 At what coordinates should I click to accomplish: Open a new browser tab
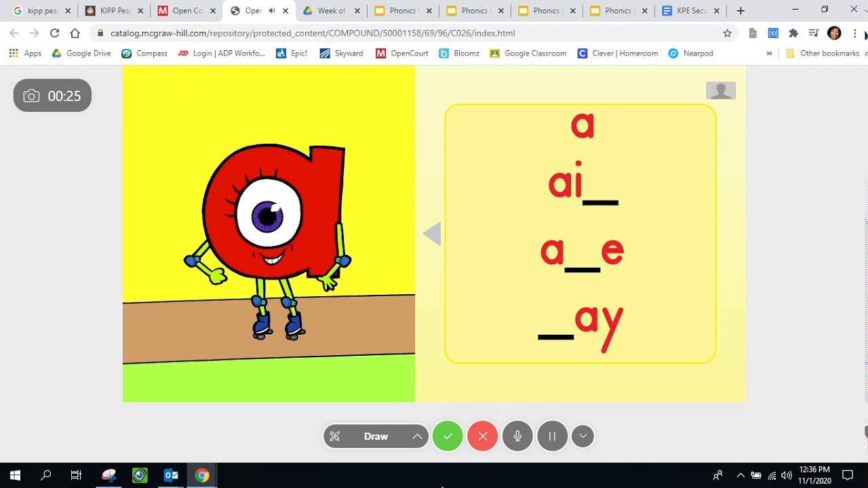741,11
